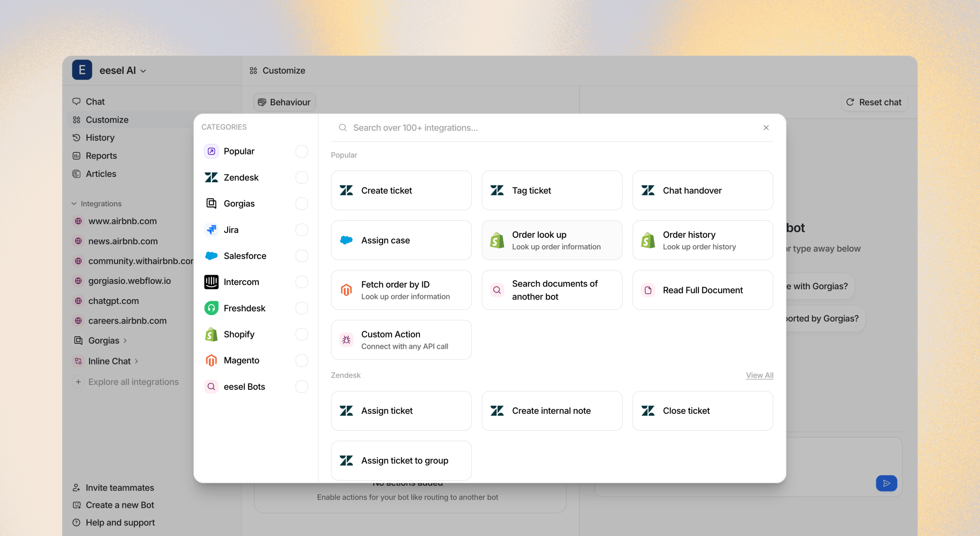Click the Jira category logo

(x=211, y=230)
